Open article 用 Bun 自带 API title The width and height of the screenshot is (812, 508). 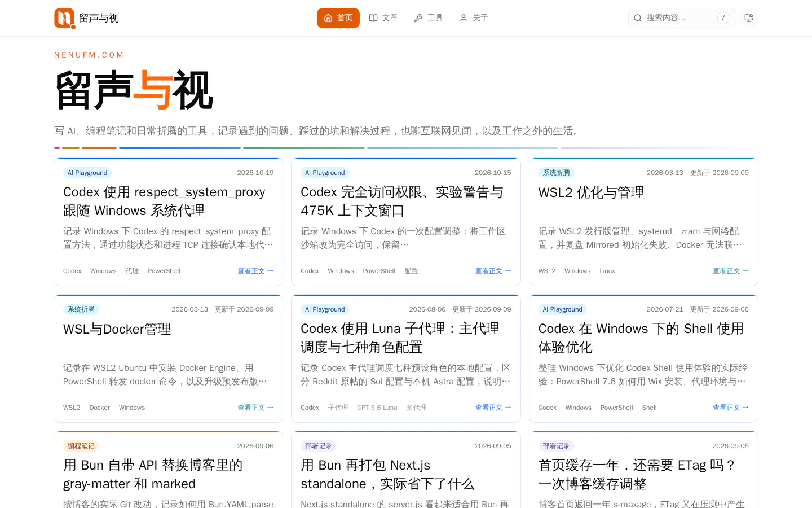[x=153, y=474]
